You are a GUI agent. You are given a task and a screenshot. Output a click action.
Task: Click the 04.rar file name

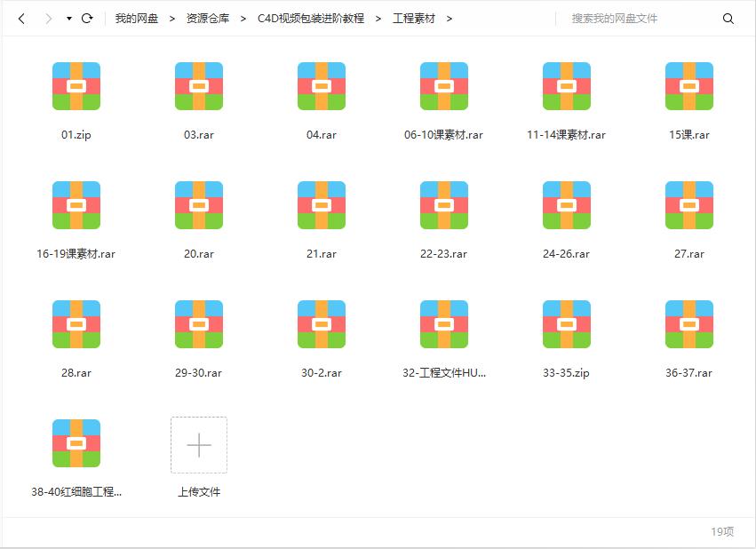322,134
